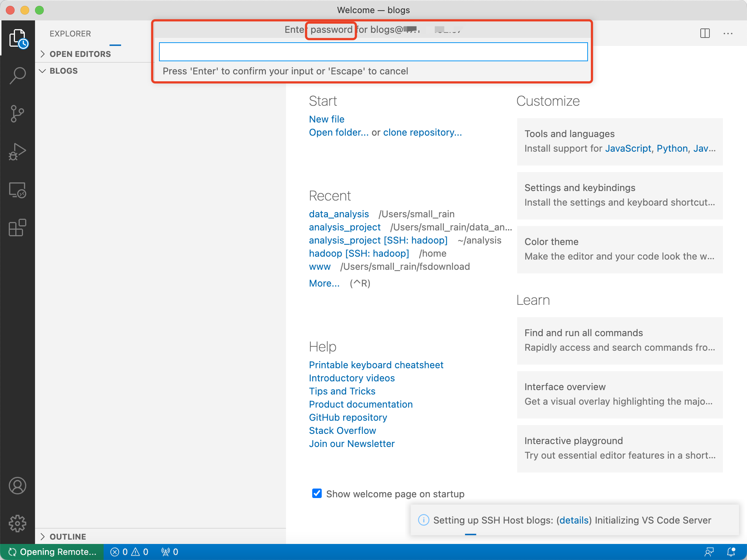This screenshot has width=747, height=560.
Task: Click the Accounts icon
Action: [x=18, y=486]
